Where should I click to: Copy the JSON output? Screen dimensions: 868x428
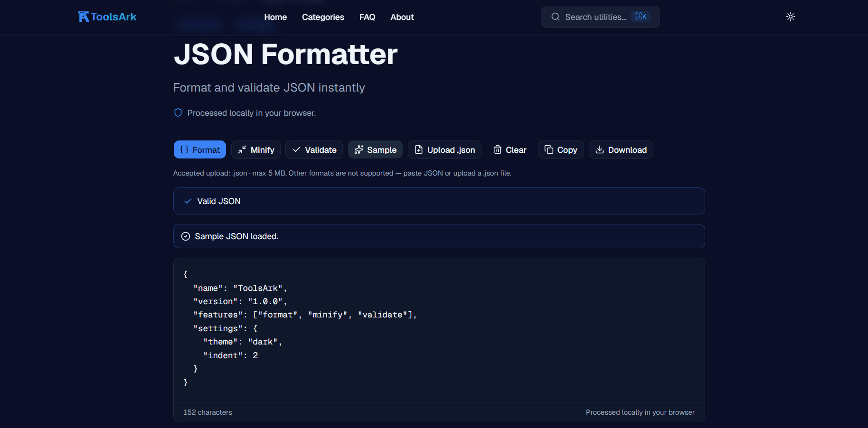click(x=561, y=149)
